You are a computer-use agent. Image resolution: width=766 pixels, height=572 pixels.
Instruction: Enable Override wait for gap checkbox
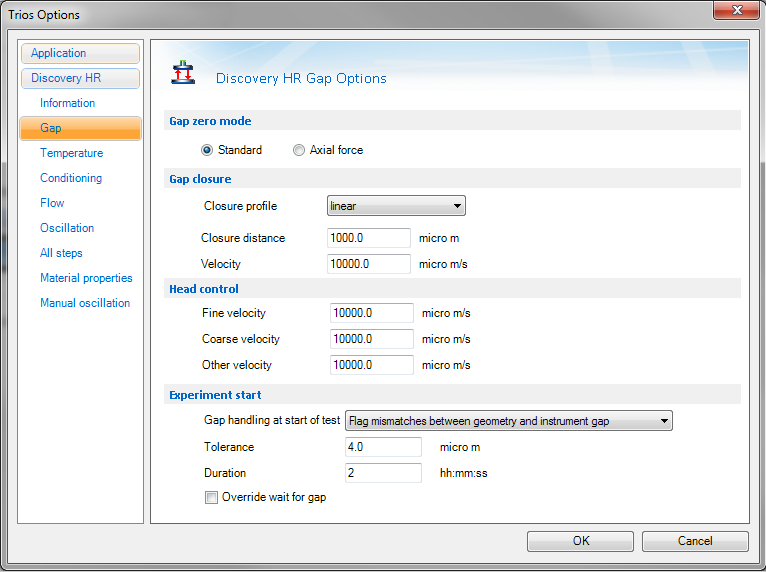coord(211,497)
